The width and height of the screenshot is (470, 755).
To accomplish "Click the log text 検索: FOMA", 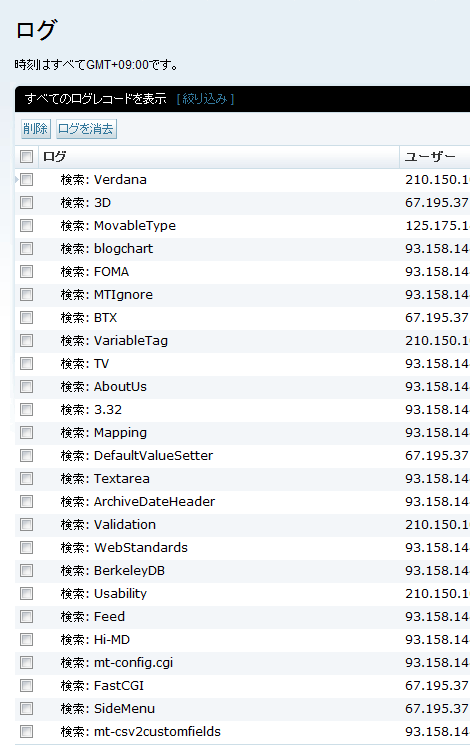I will tap(95, 272).
